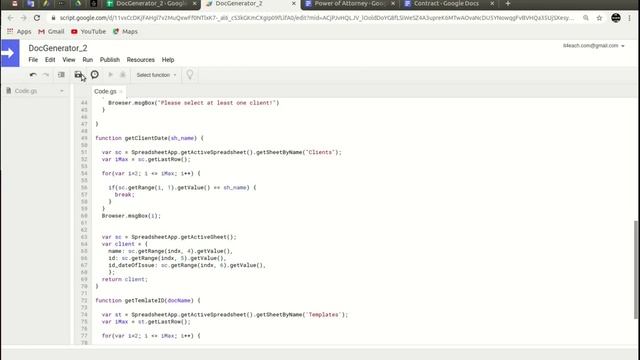
Task: Open the Edit menu
Action: 50,60
